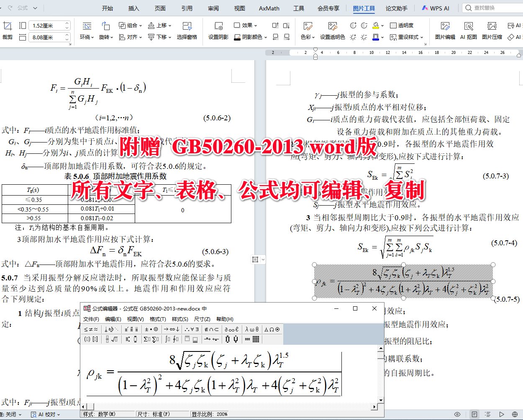Viewport: 523px width, 420px height.
Task: Click the 查找替换 search box
Action: 493,8
